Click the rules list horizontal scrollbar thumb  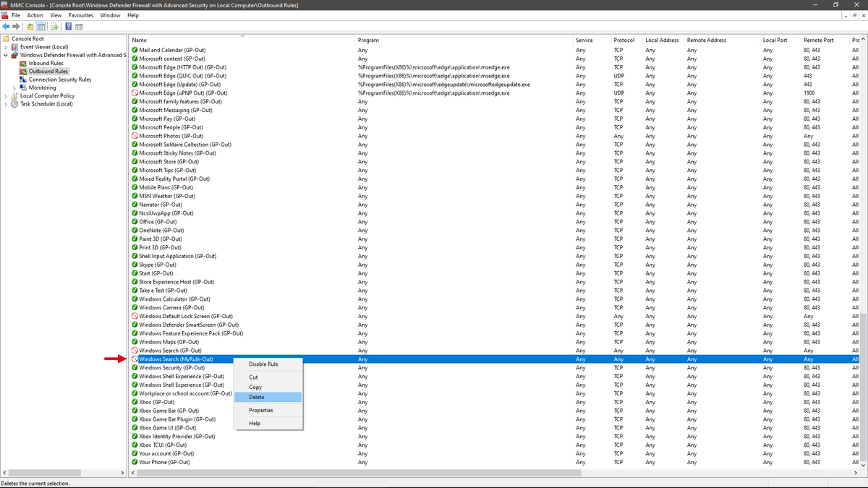tap(359, 473)
